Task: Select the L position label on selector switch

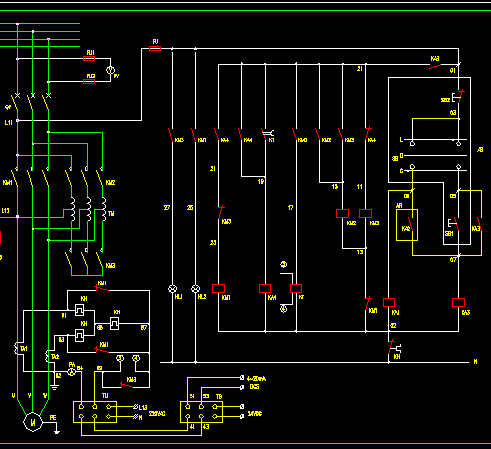Action: pos(401,140)
